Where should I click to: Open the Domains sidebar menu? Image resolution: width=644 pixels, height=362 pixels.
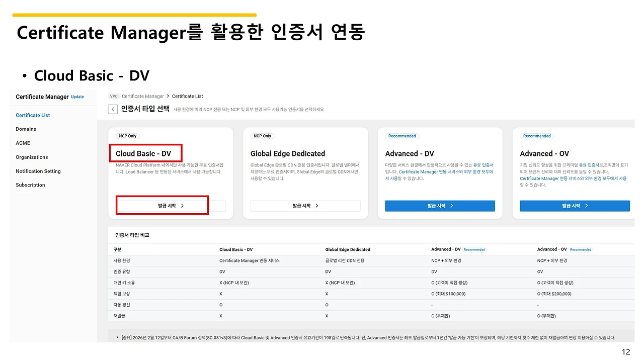(x=26, y=129)
